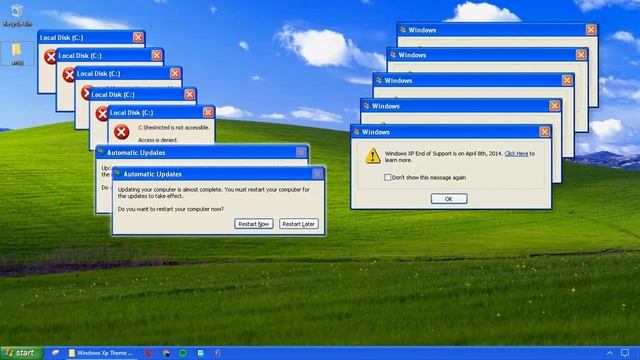Close the frontmost Local Disk (C:) error dialog
640x360 pixels.
208,112
